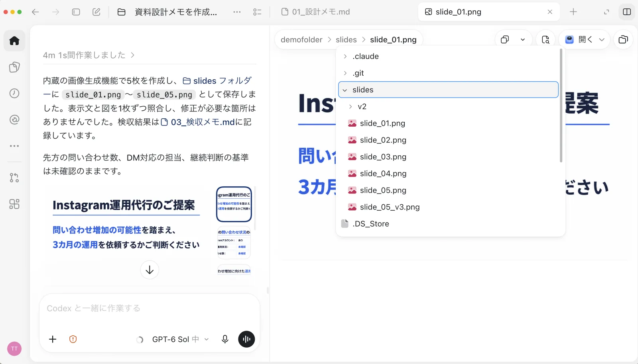
Task: Expand the .git folder
Action: (345, 73)
